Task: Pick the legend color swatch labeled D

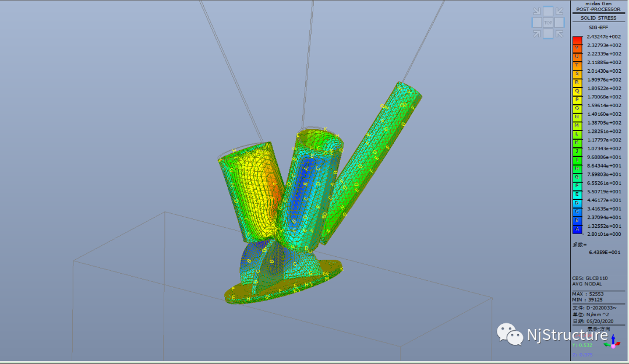Action: click(x=577, y=204)
